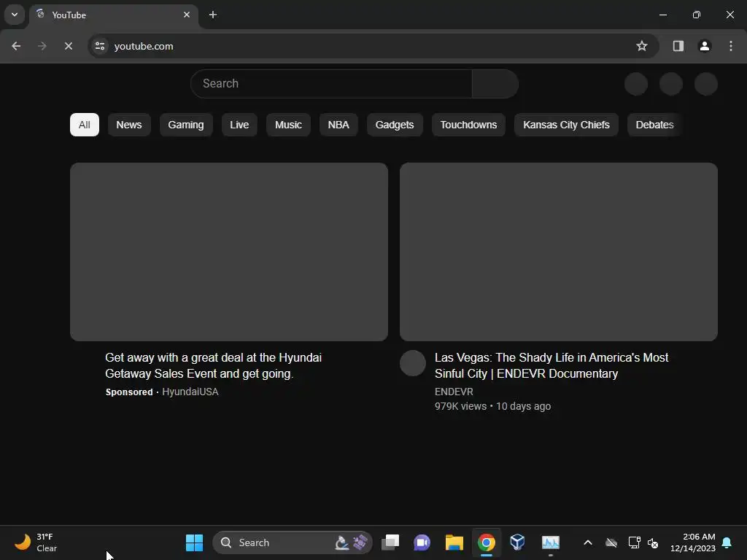Select the Debates filter chip
The width and height of the screenshot is (747, 560).
click(654, 125)
